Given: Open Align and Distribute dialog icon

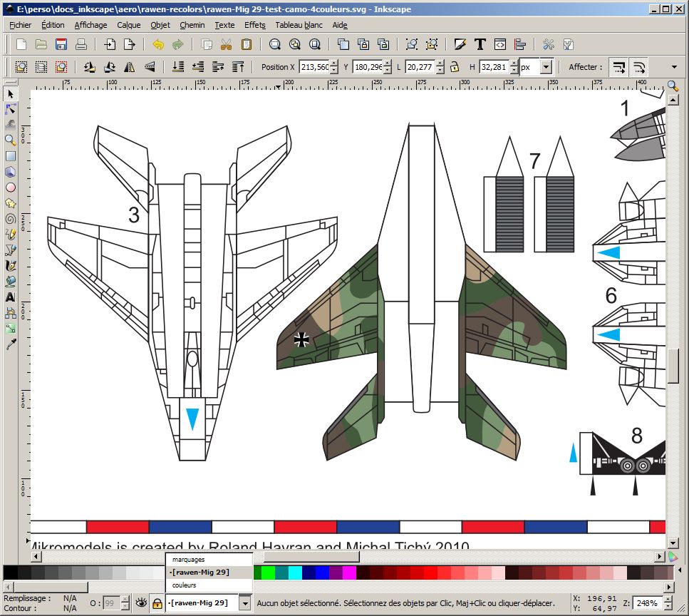Looking at the screenshot, I should click(x=520, y=44).
